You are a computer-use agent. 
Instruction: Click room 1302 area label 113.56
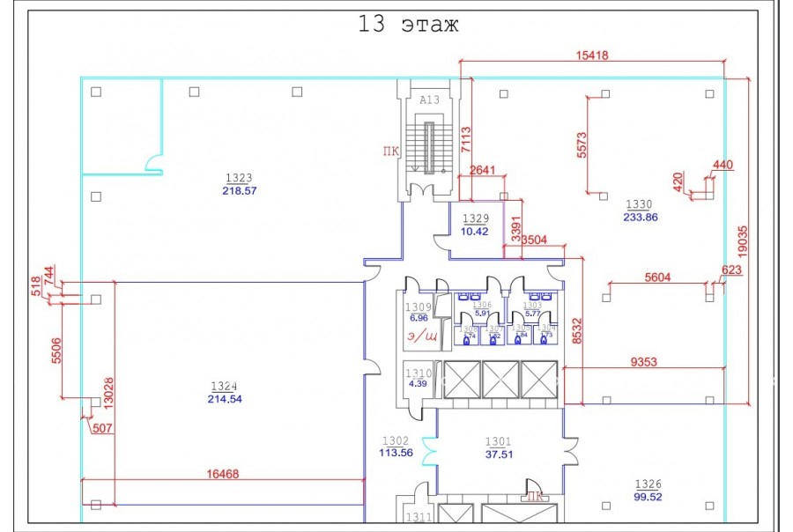(395, 454)
